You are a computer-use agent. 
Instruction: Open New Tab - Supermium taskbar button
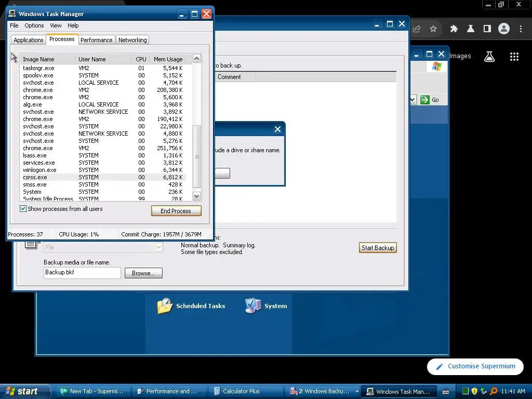(x=92, y=392)
